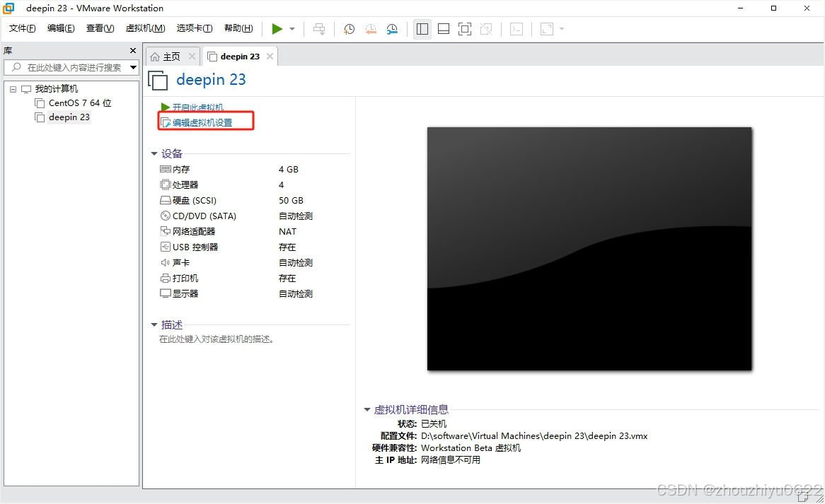Open the USB 控制器 device entry
This screenshot has width=825, height=504.
(195, 247)
